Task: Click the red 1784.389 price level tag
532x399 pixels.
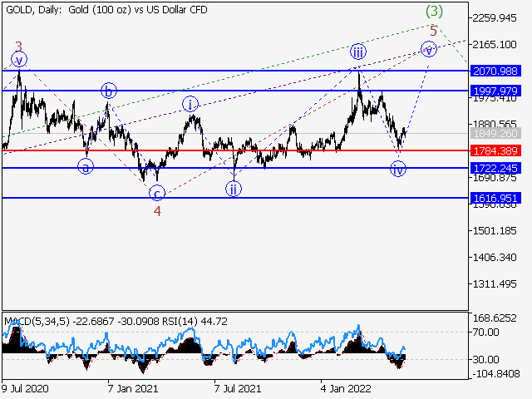Action: [x=495, y=150]
